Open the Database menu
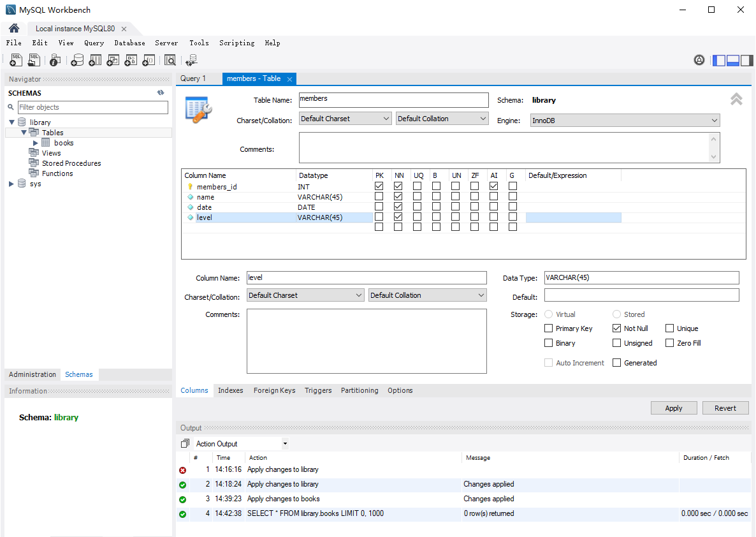The width and height of the screenshot is (756, 537). (x=129, y=43)
